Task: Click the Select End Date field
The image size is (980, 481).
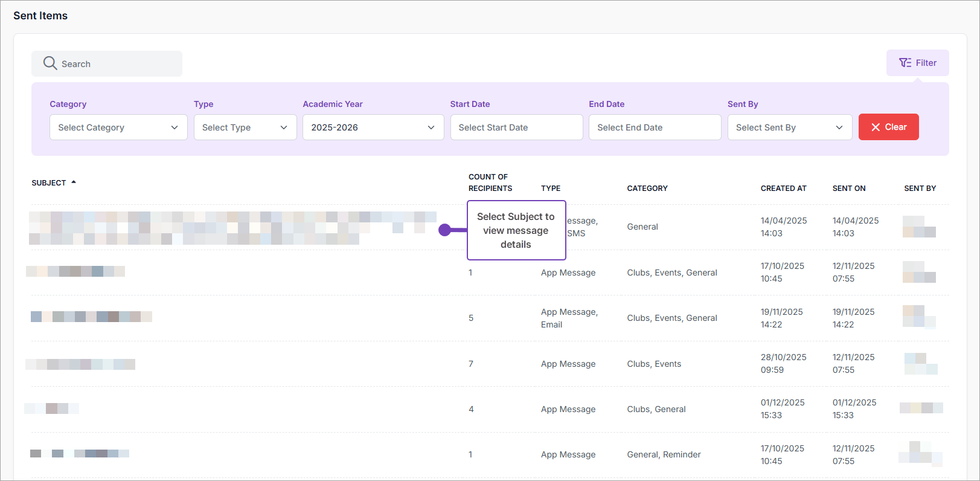Action: point(655,128)
